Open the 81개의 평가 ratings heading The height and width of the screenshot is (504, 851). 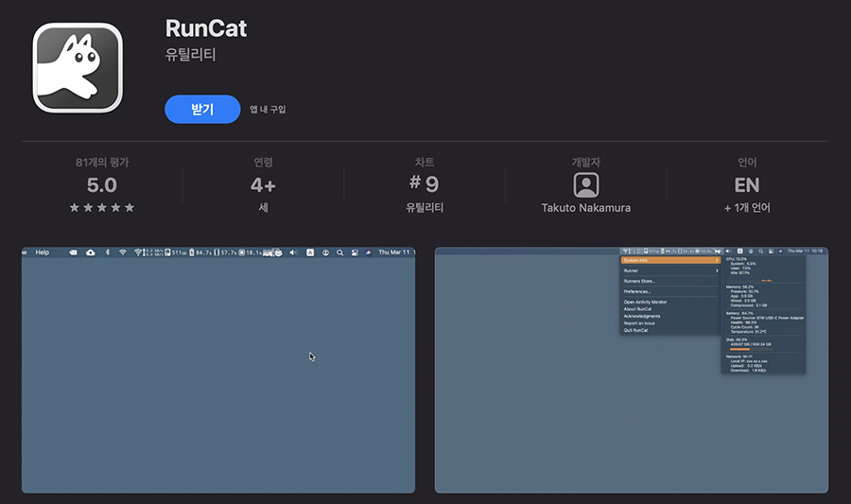click(102, 163)
